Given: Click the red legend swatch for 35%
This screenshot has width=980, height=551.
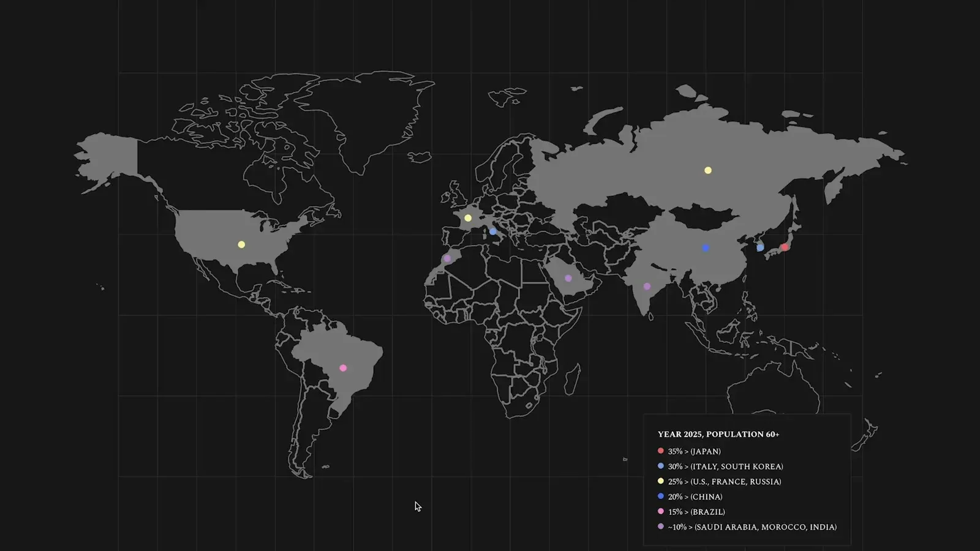Looking at the screenshot, I should coord(661,451).
